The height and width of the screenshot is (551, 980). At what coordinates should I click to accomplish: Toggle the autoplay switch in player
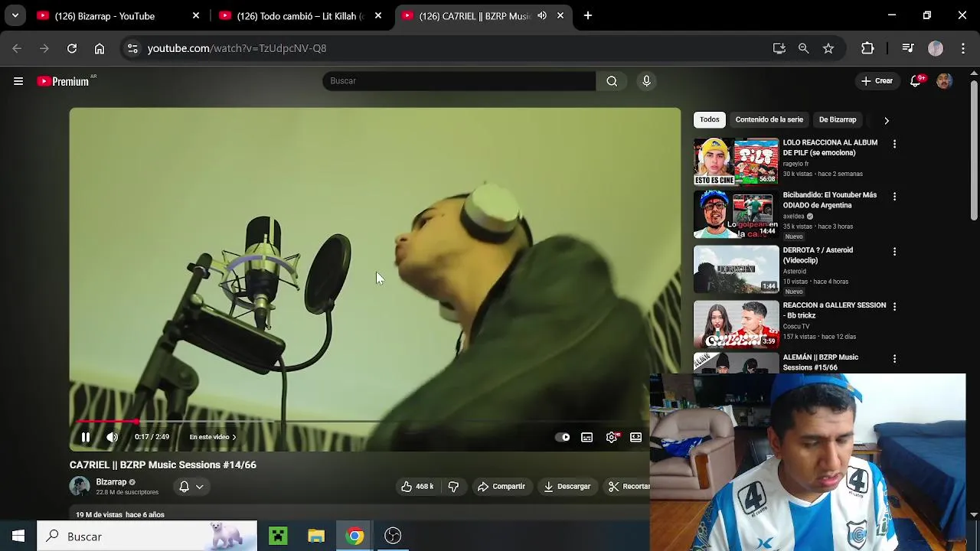point(563,437)
